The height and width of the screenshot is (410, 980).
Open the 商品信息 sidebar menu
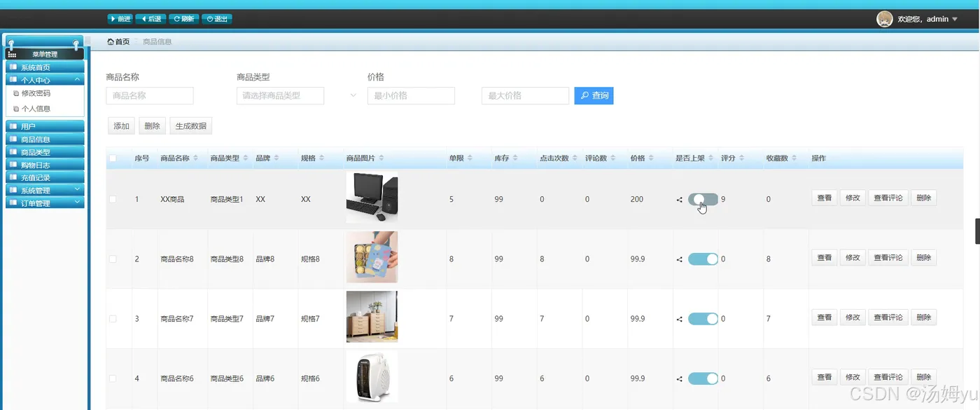tap(45, 139)
